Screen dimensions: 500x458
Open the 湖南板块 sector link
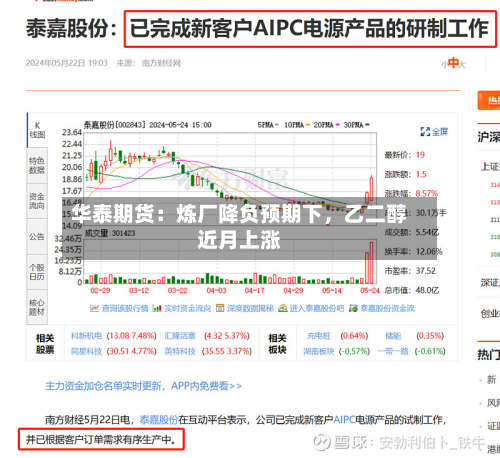tap(318, 351)
